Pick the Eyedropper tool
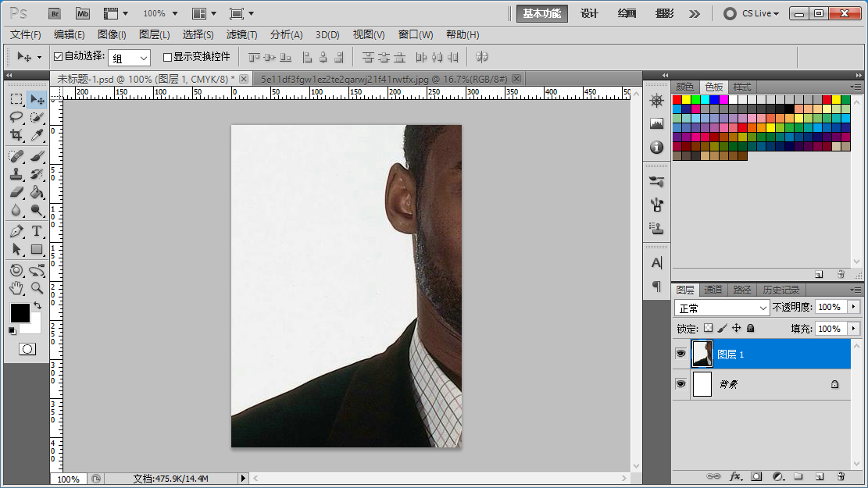868x488 pixels. (x=36, y=135)
